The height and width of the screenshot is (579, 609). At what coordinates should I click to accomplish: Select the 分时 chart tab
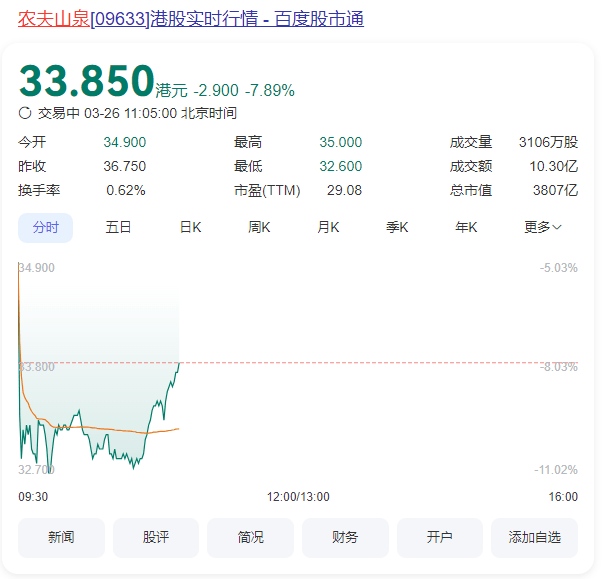click(x=45, y=227)
